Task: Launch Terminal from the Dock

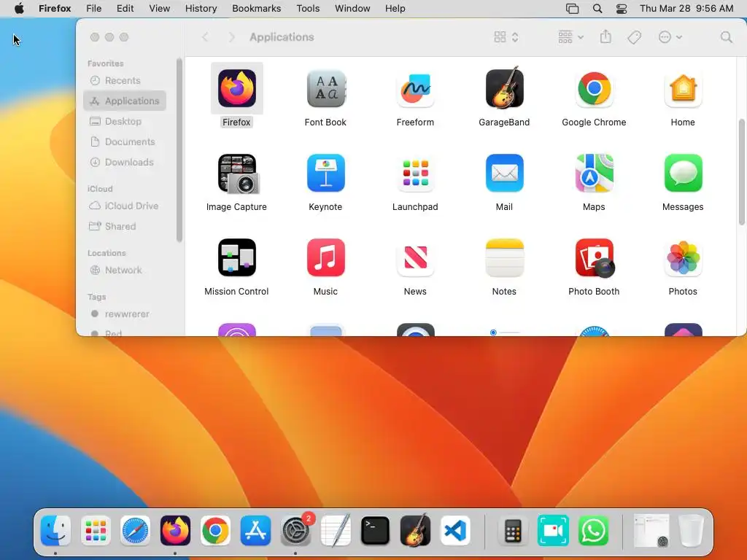Action: click(x=376, y=530)
